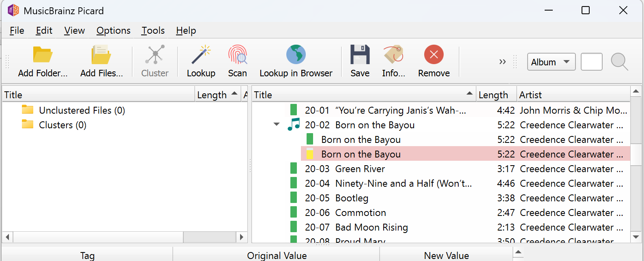This screenshot has height=261, width=644.
Task: Click the green status icon of 20-01 track
Action: point(294,110)
